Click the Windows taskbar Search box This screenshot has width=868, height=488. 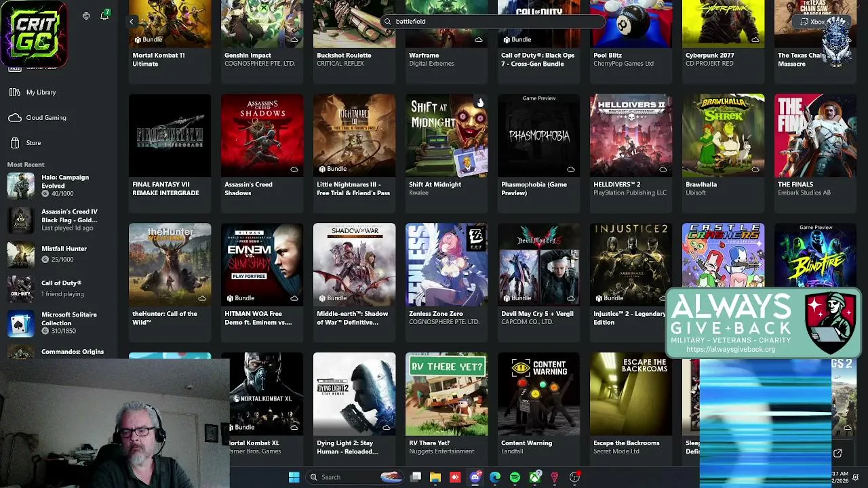(x=355, y=477)
